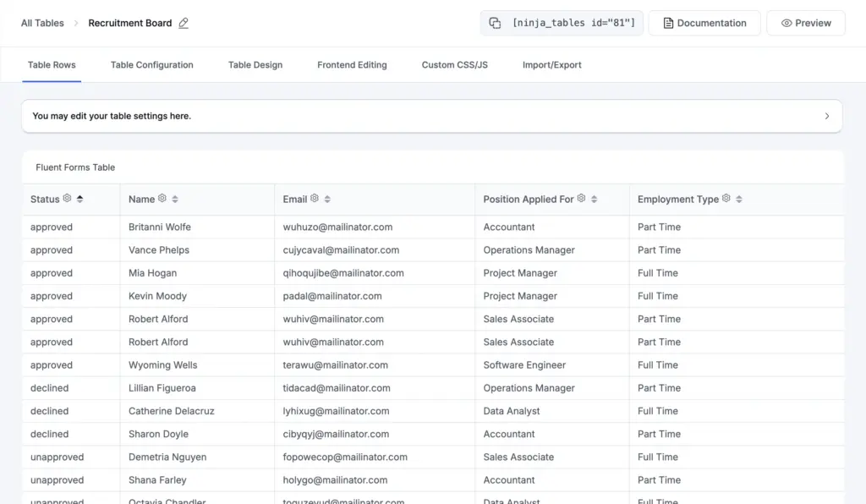Open the Documentation button
Viewport: 866px width, 504px height.
click(704, 23)
